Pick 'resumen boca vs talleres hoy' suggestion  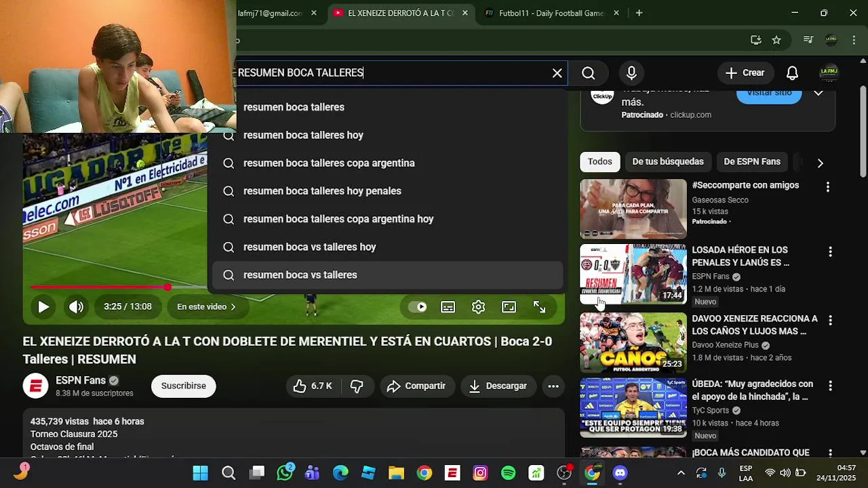click(x=388, y=247)
